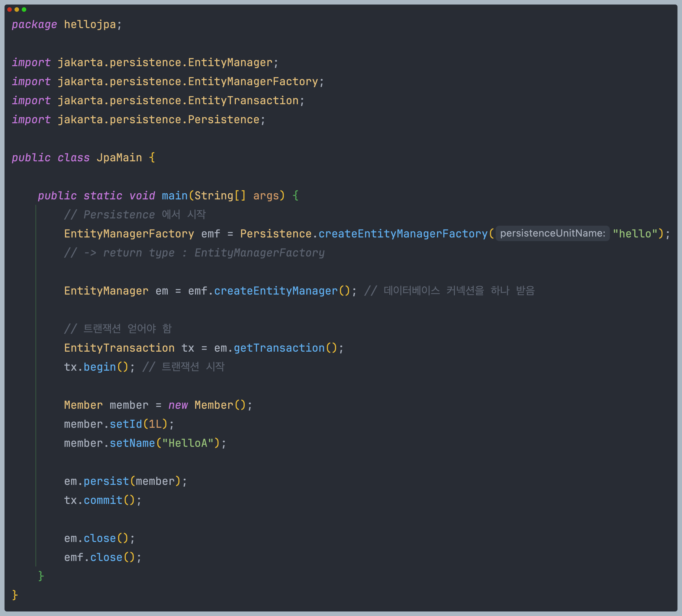The height and width of the screenshot is (616, 682).
Task: Click the main method name
Action: 174,196
